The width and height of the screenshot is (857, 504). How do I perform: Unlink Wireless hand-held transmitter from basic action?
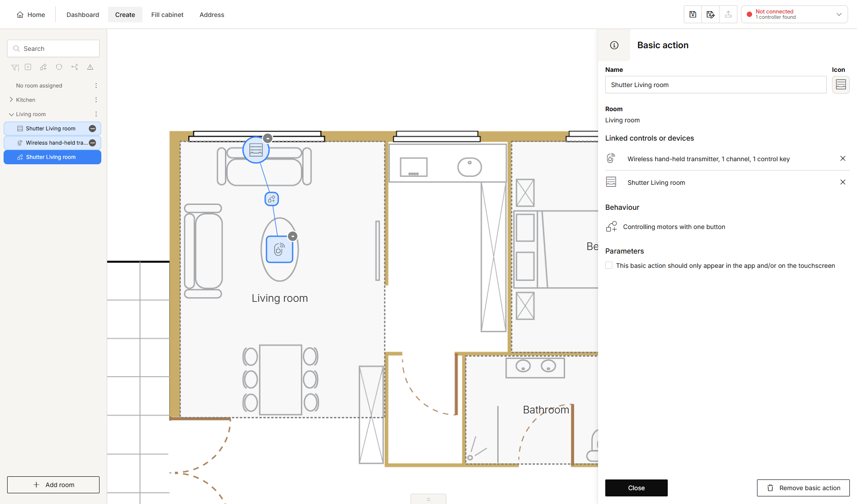pyautogui.click(x=843, y=158)
